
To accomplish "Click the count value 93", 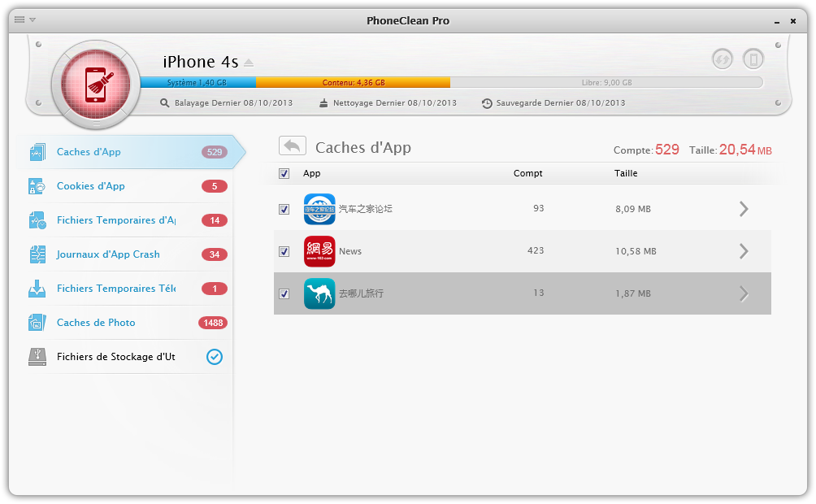I will (539, 209).
